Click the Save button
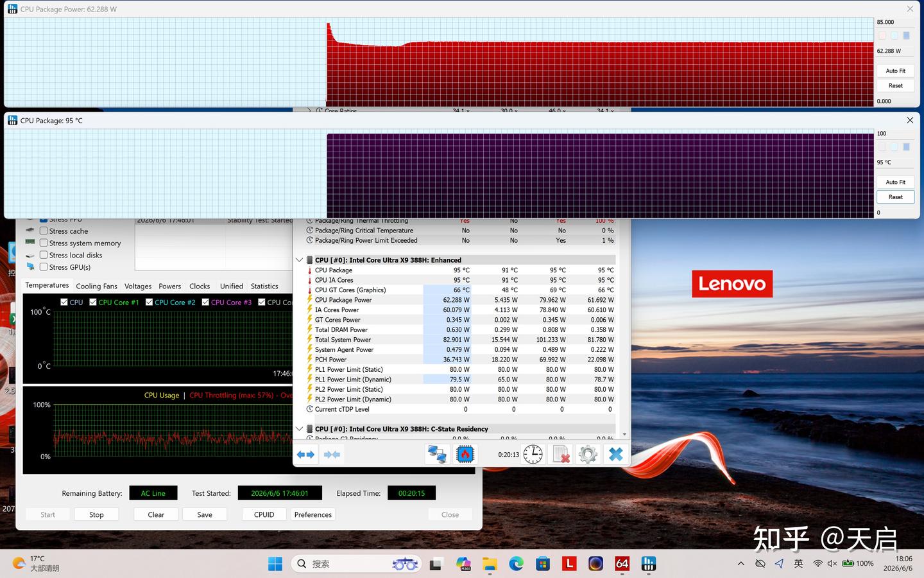924x578 pixels. pos(205,514)
